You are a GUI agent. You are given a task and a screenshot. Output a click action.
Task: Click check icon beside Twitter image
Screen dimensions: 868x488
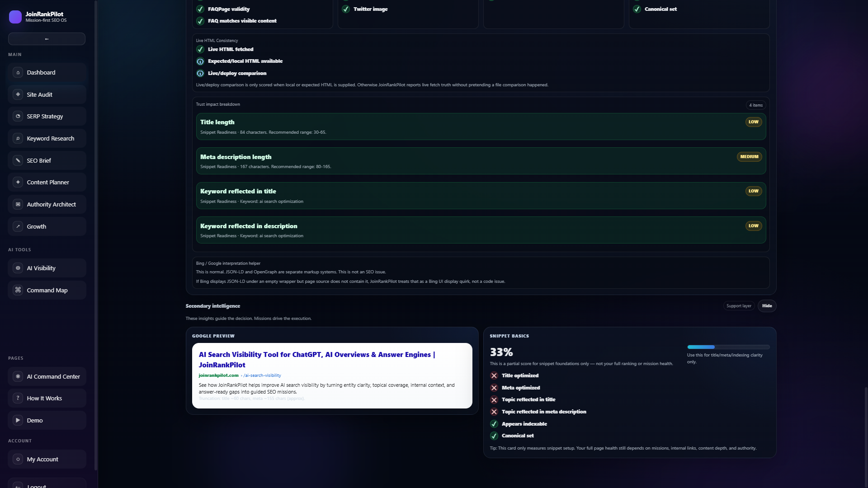coord(346,9)
